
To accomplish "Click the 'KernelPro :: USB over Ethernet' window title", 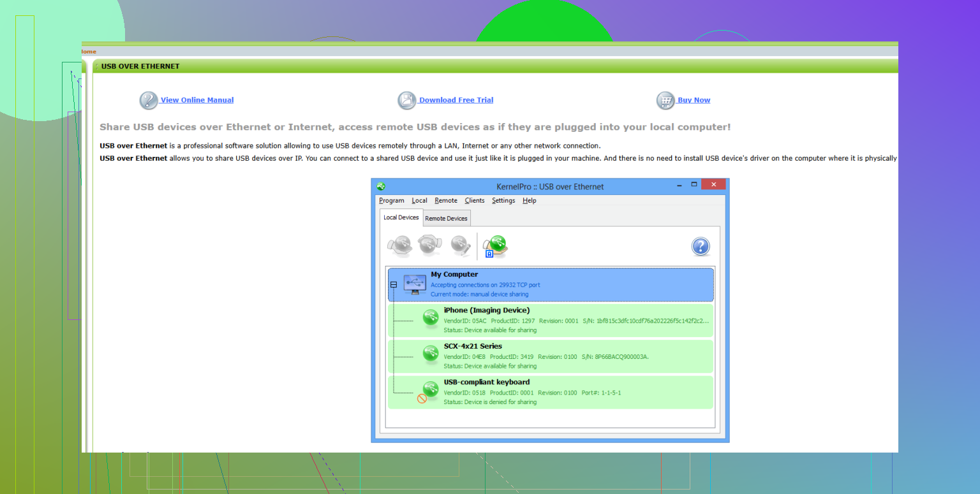I will (550, 187).
